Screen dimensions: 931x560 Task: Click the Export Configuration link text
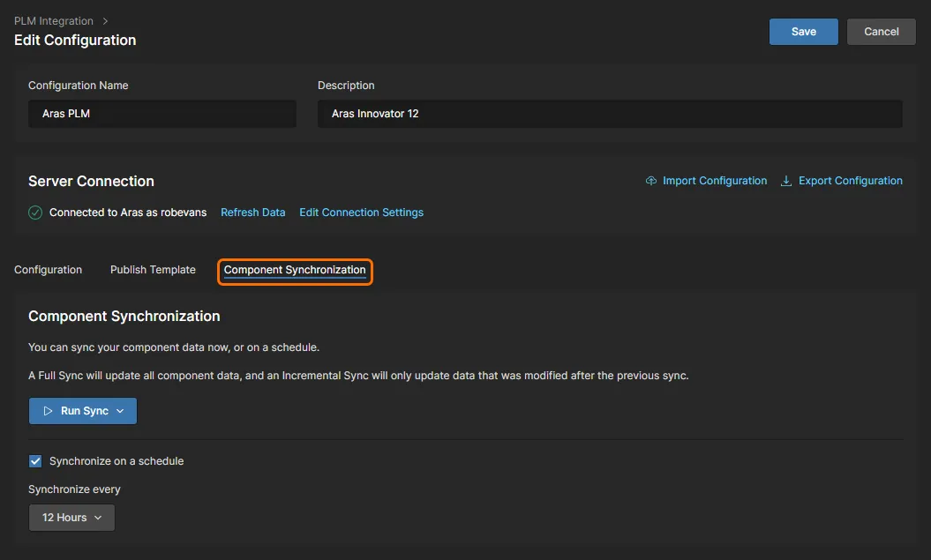851,181
